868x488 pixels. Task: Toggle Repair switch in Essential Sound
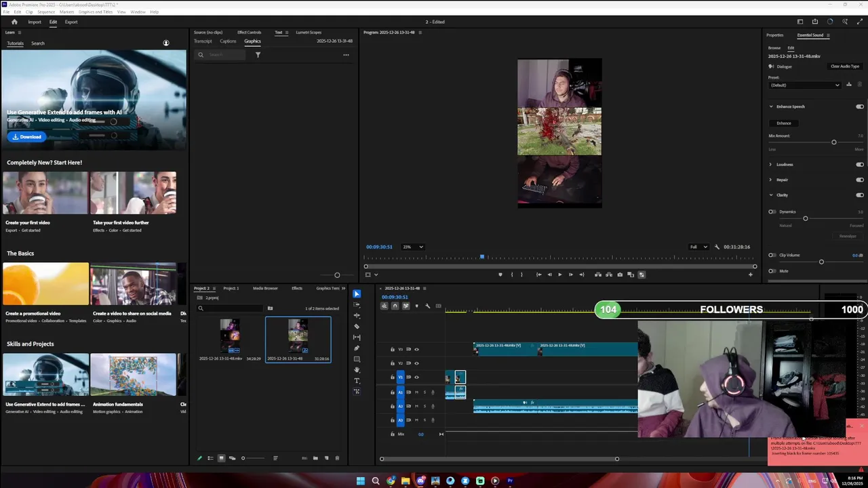click(x=860, y=180)
